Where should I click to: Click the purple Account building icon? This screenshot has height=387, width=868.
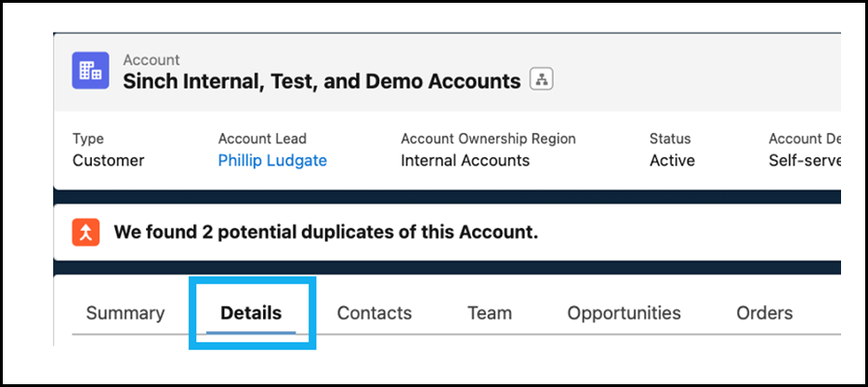pyautogui.click(x=91, y=71)
